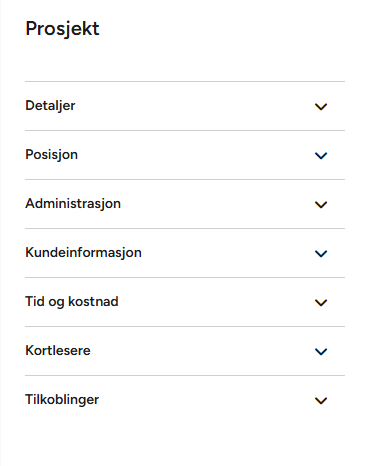This screenshot has height=466, width=365.
Task: Show the Kortlesere section
Action: coord(185,351)
